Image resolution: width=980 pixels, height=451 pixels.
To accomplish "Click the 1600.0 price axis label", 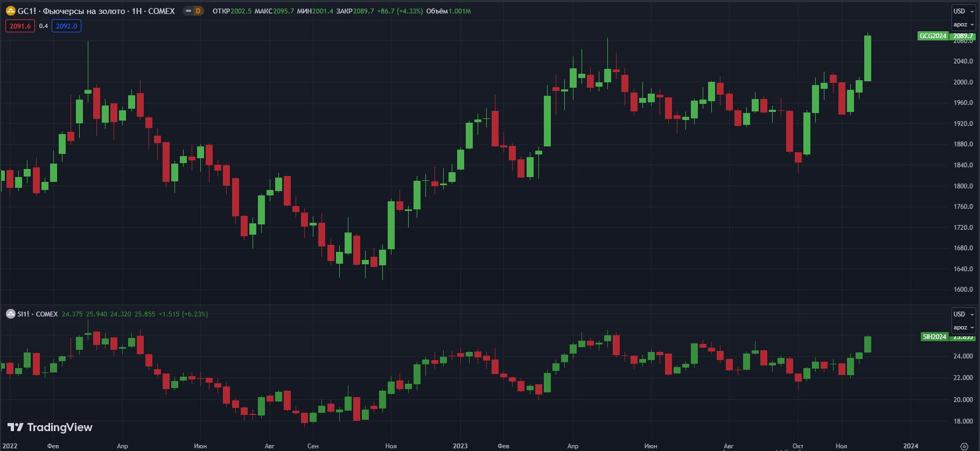I will (x=963, y=290).
